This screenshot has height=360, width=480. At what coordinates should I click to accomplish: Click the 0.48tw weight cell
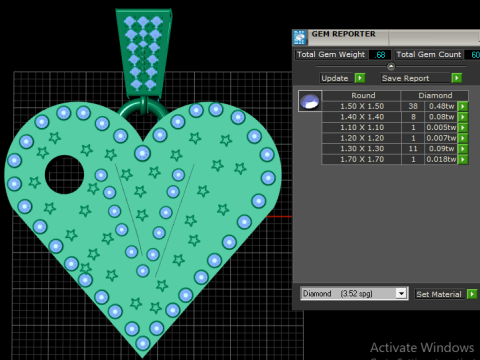click(441, 106)
